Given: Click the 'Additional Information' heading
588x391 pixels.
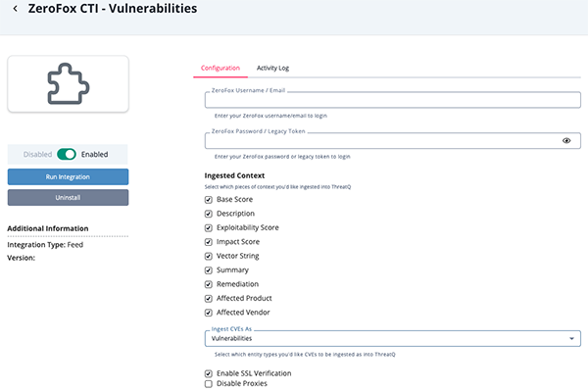Looking at the screenshot, I should pyautogui.click(x=48, y=228).
